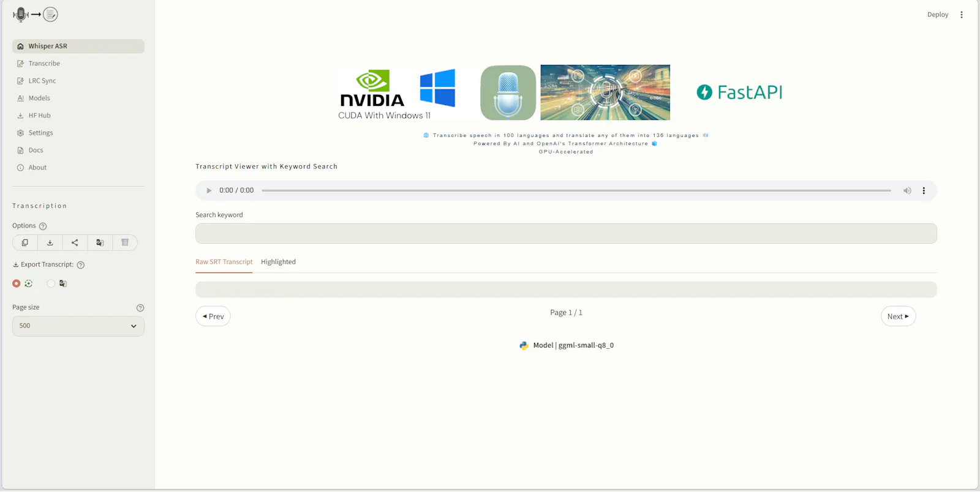Screen dimensions: 980x492
Task: Click the help icon beside Page size
Action: point(140,308)
